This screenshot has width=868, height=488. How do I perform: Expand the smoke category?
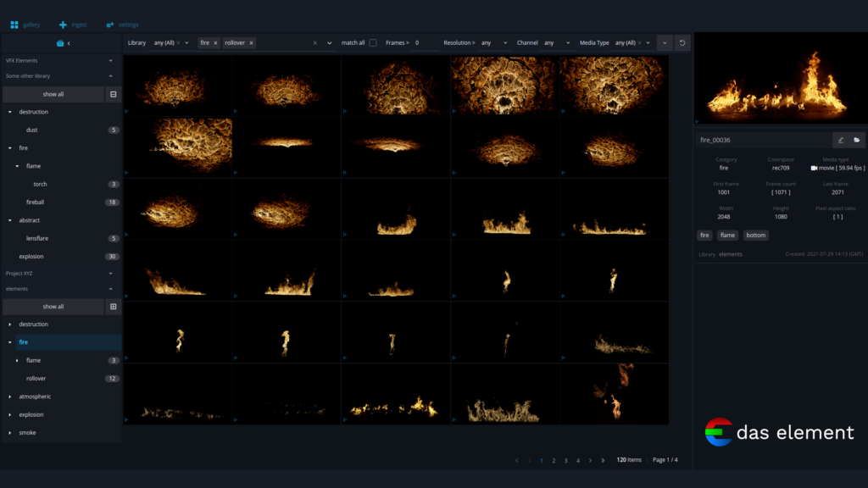pyautogui.click(x=10, y=433)
